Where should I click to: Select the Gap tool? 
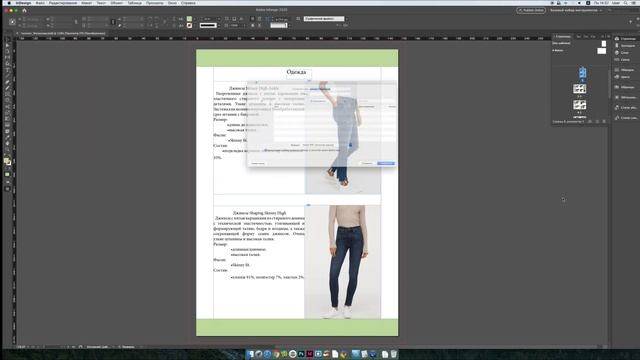point(7,58)
